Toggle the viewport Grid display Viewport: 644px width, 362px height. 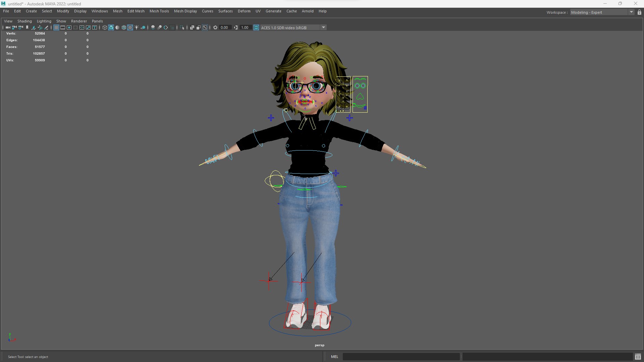56,27
